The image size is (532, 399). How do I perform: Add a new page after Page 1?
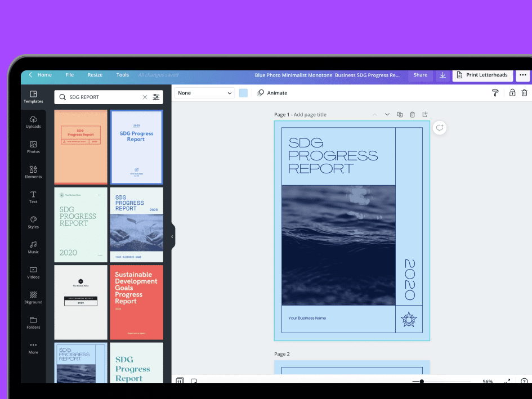[x=426, y=114]
